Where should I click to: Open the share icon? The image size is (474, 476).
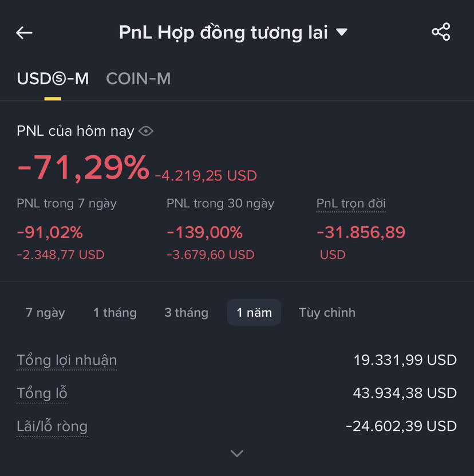pyautogui.click(x=441, y=32)
